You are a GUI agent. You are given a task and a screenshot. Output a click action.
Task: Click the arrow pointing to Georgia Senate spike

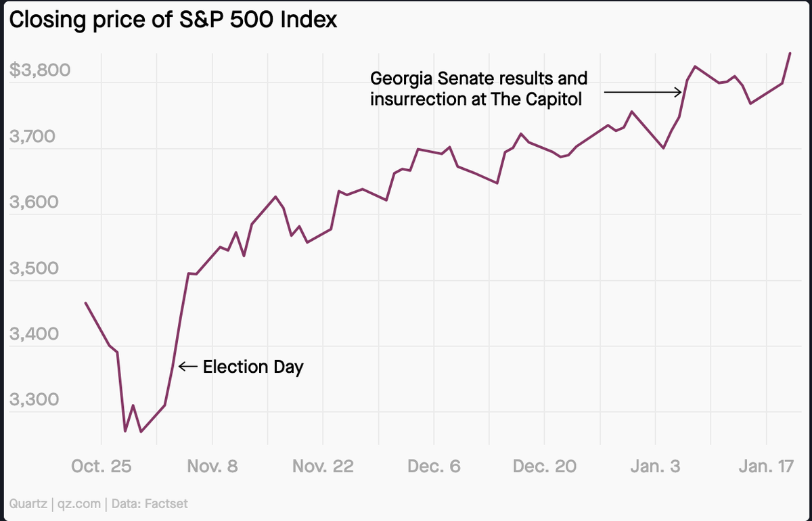click(x=643, y=91)
